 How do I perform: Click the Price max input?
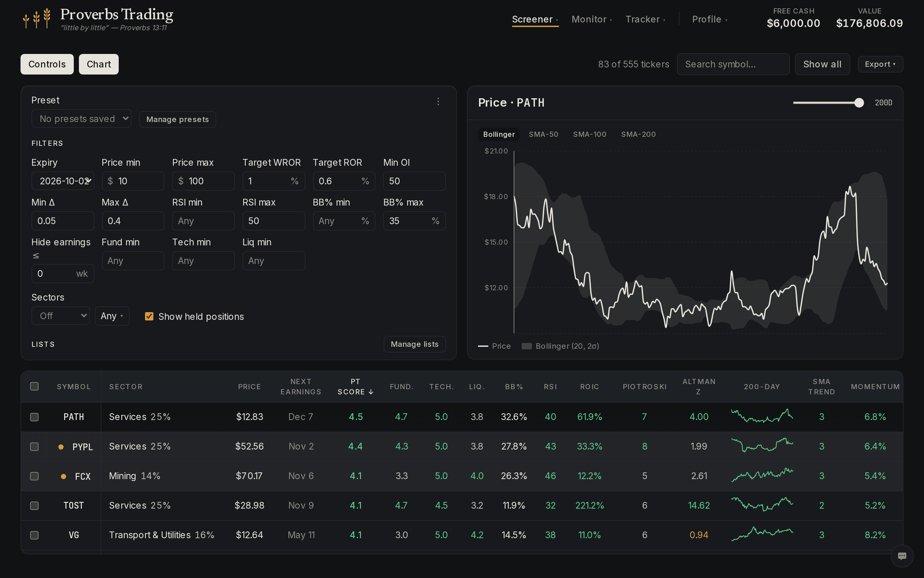pos(203,181)
